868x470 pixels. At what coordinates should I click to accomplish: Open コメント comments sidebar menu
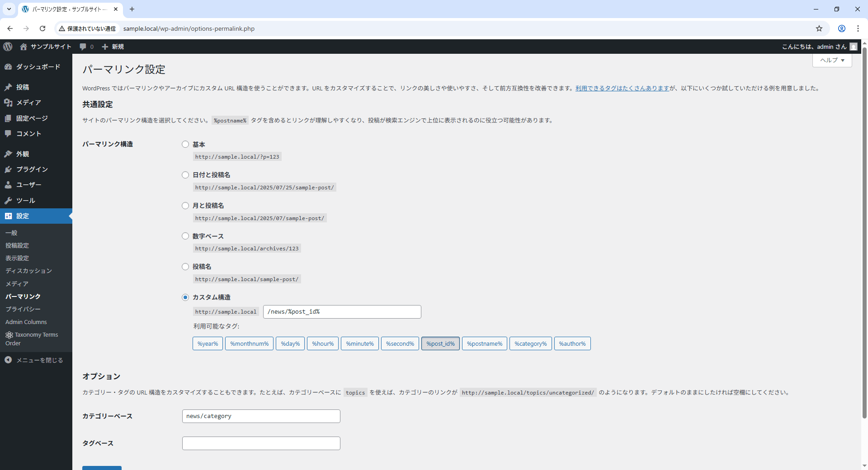click(x=36, y=134)
